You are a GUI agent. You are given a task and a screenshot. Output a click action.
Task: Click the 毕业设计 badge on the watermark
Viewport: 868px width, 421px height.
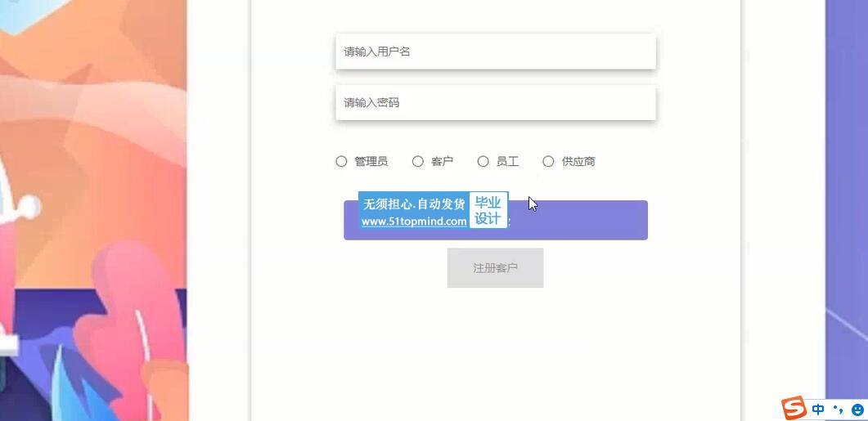pyautogui.click(x=488, y=211)
